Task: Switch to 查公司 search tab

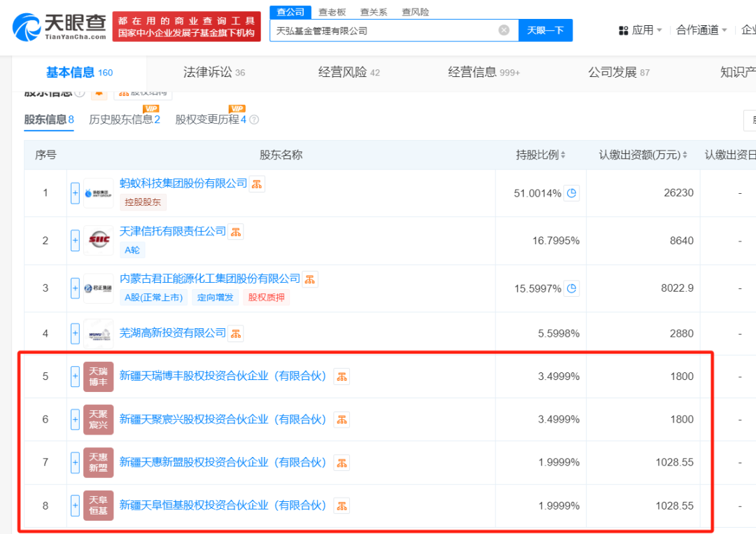Action: pos(290,12)
